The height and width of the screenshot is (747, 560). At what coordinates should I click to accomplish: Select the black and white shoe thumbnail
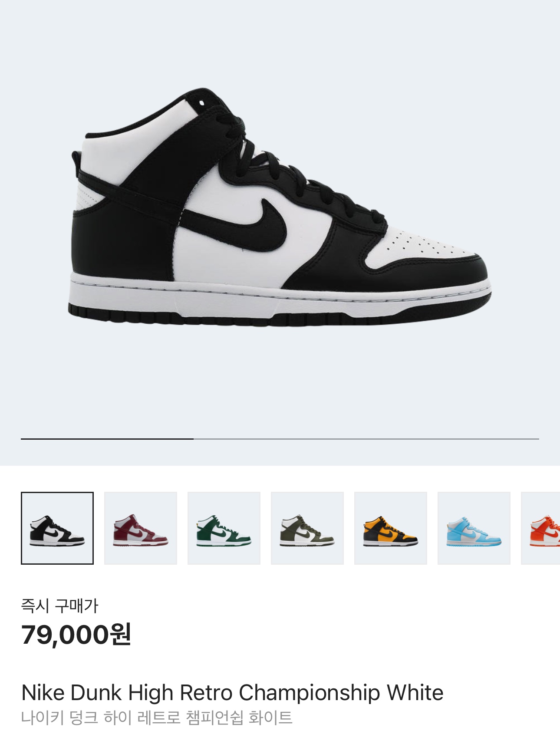click(57, 528)
